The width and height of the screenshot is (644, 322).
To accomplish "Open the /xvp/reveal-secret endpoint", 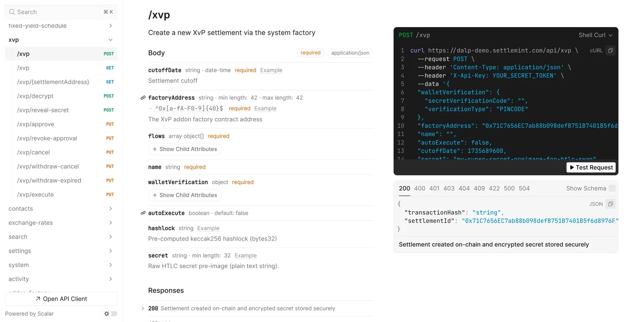I will [61, 110].
